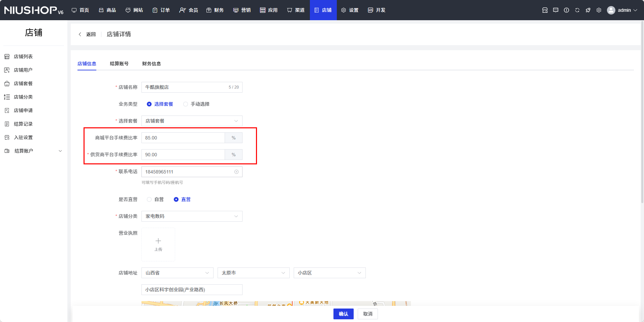644x322 pixels.
Task: Expand the 店铺分类 dropdown showing 家电数码
Action: [x=192, y=216]
